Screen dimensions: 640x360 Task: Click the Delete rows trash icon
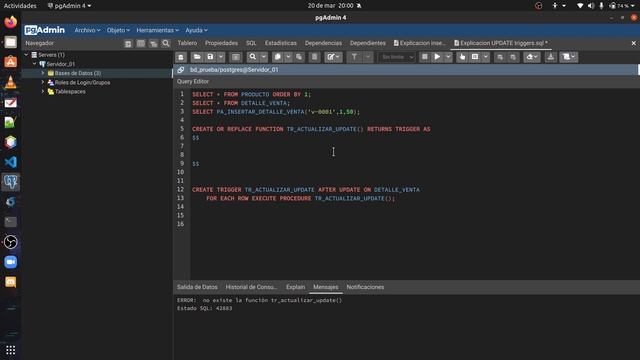point(314,57)
